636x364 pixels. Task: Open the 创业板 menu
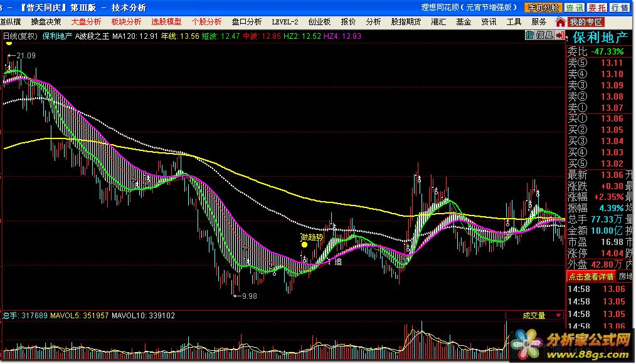pos(319,22)
